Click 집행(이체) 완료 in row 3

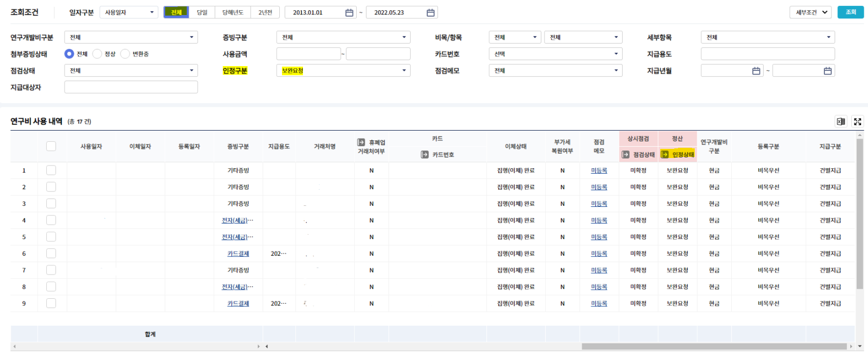(x=516, y=204)
